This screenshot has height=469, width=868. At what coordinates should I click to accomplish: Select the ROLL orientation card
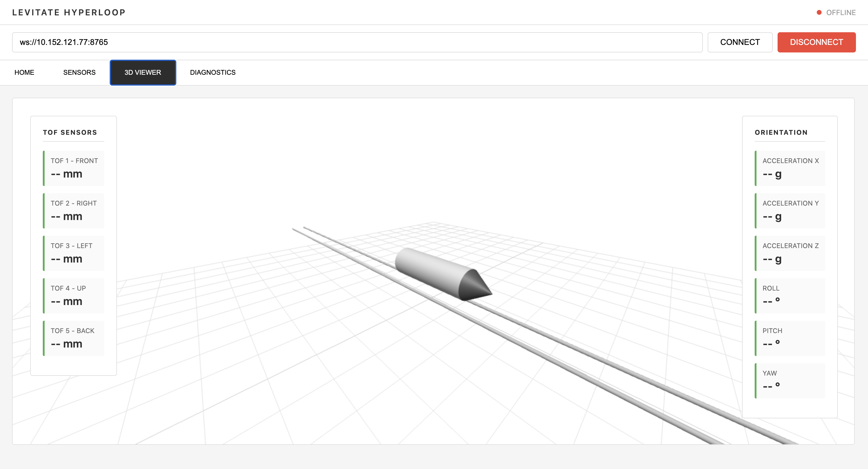[x=790, y=295]
